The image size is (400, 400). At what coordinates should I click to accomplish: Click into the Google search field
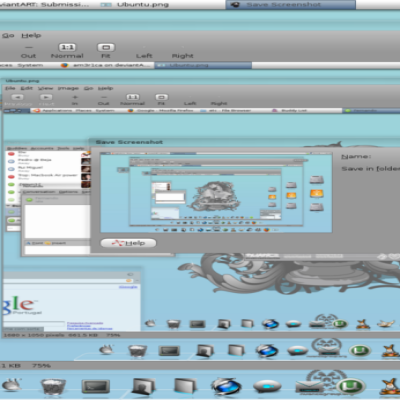34,324
